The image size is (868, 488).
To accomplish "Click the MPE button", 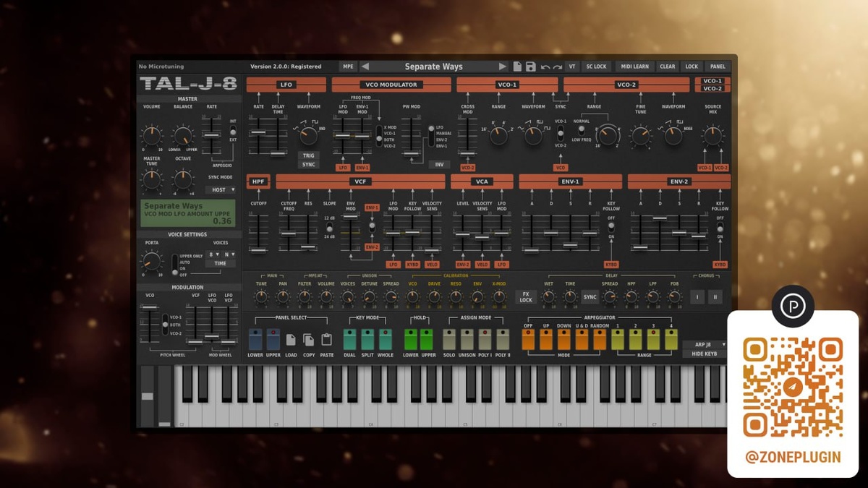I will [x=348, y=67].
